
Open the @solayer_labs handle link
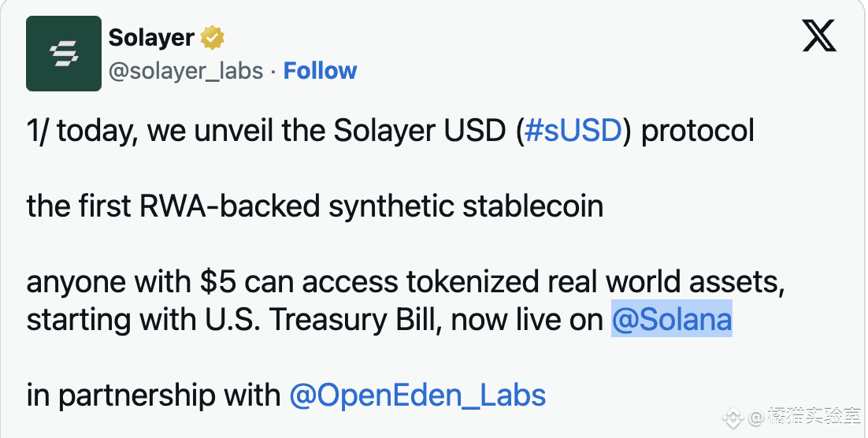186,71
